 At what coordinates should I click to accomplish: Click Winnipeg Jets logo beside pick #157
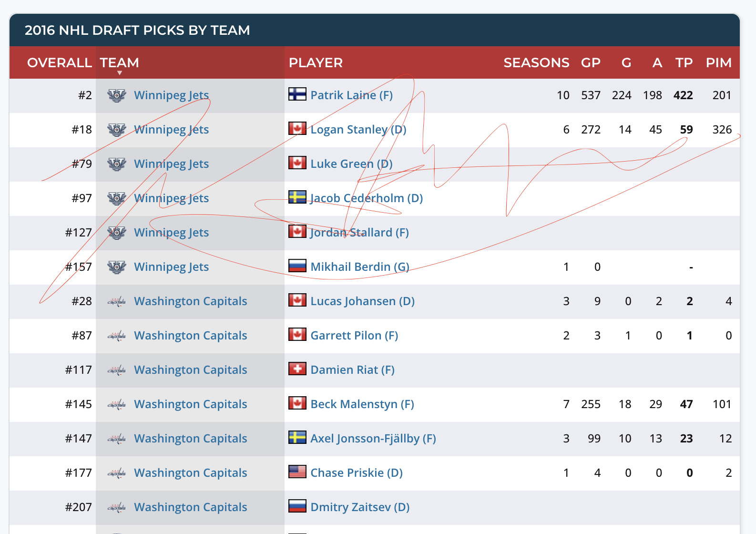[116, 267]
